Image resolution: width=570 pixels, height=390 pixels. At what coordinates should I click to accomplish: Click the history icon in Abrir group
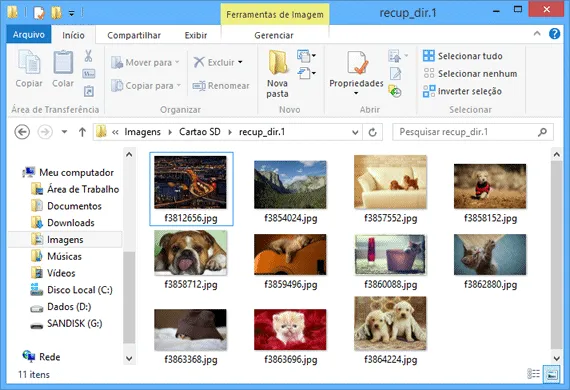[x=395, y=91]
